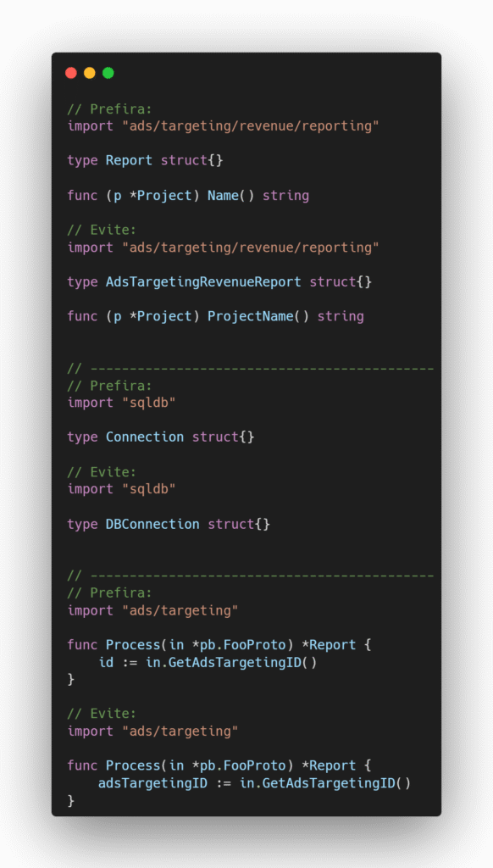
Task: Click the first "// Evite:" comment
Action: (102, 230)
